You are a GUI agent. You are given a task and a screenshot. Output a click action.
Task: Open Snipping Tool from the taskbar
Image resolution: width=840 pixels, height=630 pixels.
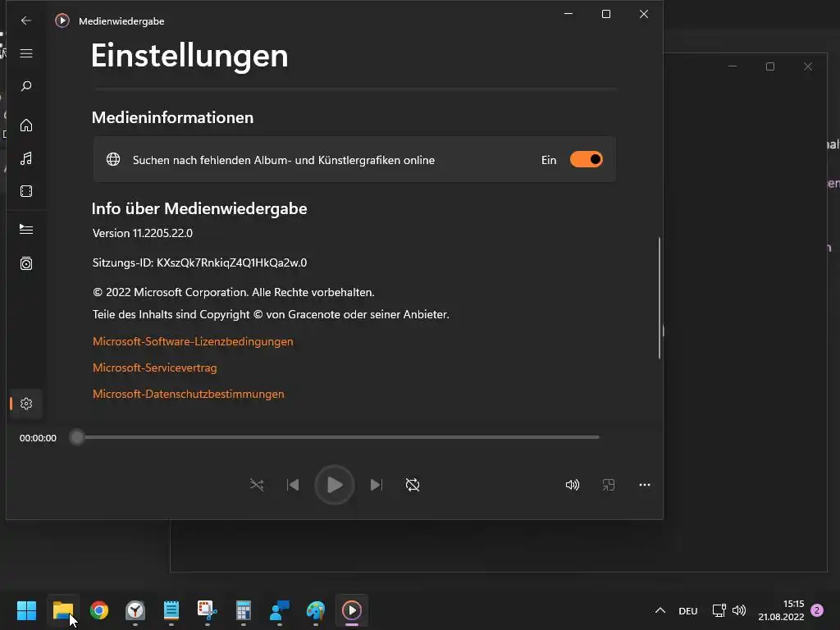[x=208, y=610]
